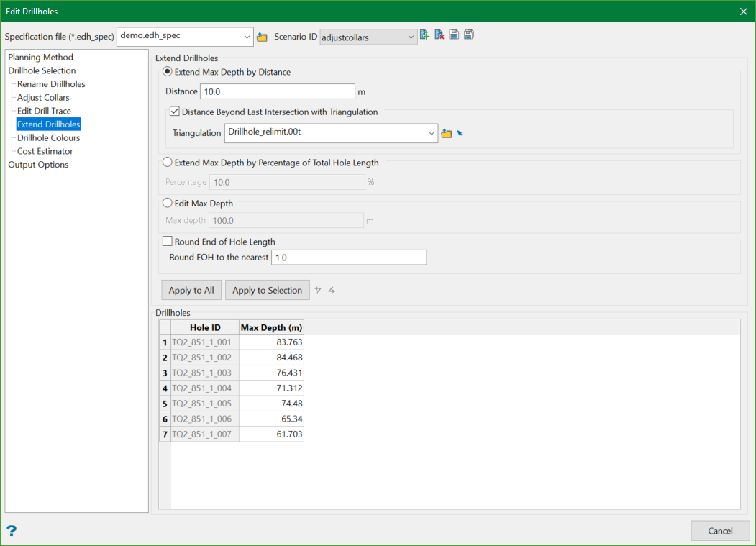This screenshot has width=756, height=546.
Task: Click the save scenario icon
Action: [454, 35]
